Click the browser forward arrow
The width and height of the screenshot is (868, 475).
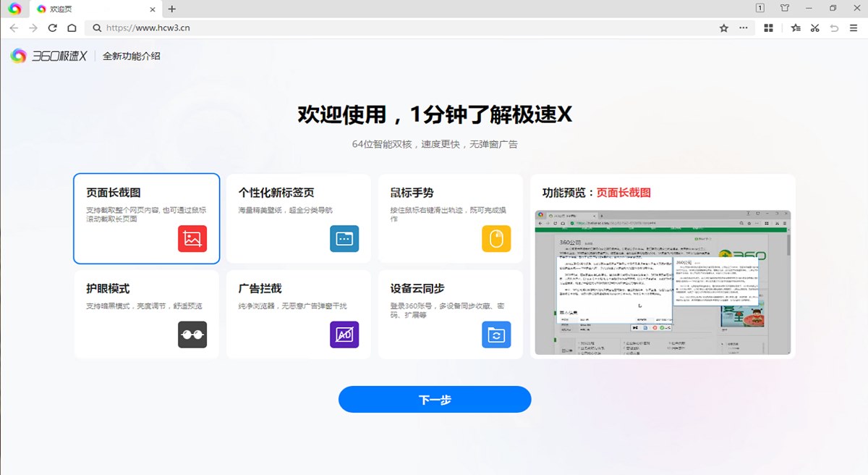click(x=33, y=28)
